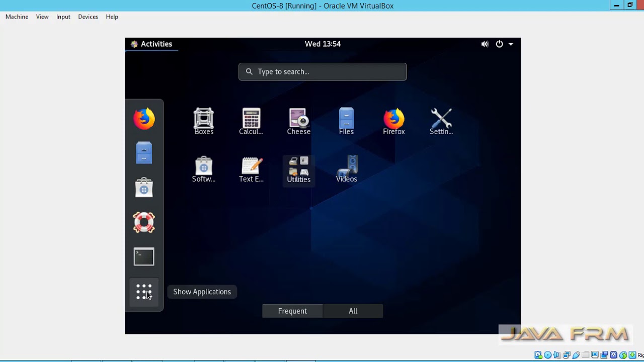Click the Activities button
644x362 pixels.
click(x=151, y=44)
